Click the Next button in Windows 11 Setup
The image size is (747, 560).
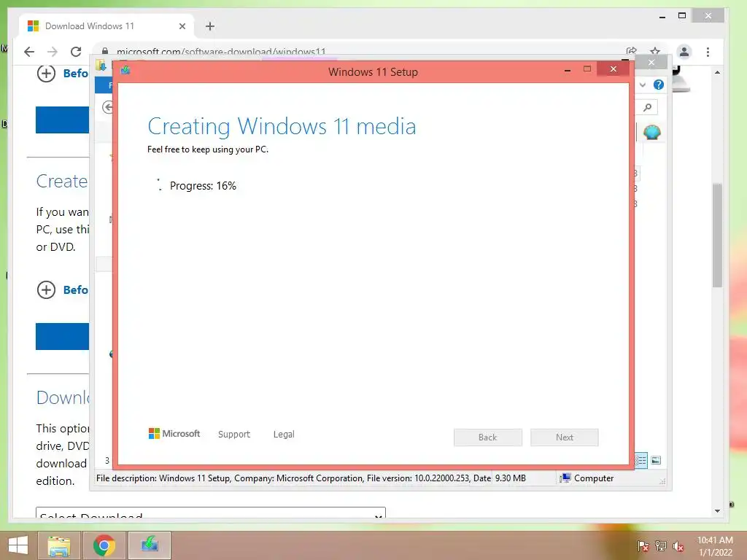coord(565,437)
